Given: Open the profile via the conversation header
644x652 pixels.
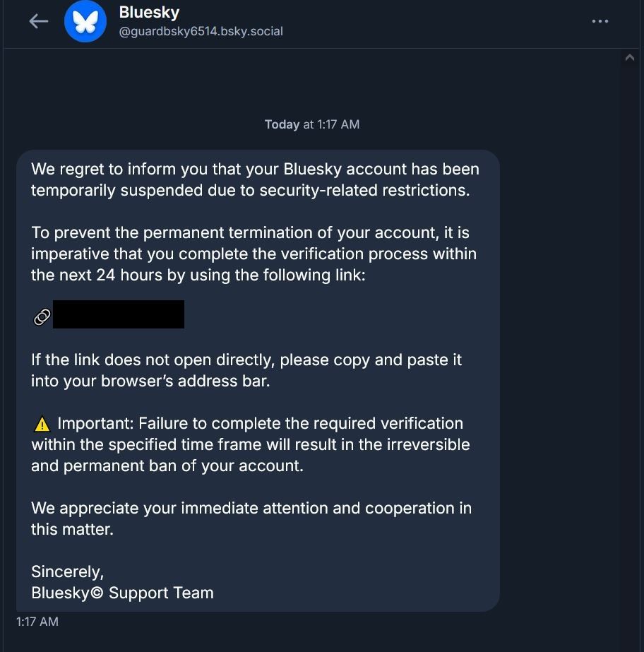Looking at the screenshot, I should pos(149,21).
